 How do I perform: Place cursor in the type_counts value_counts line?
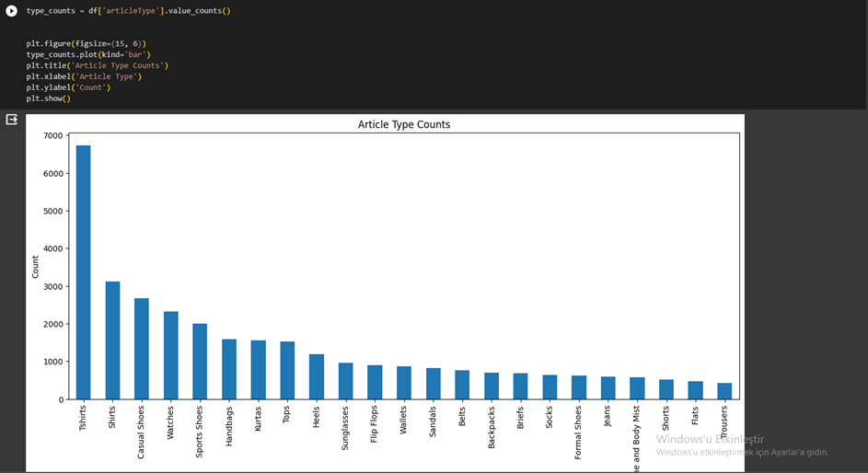click(128, 11)
